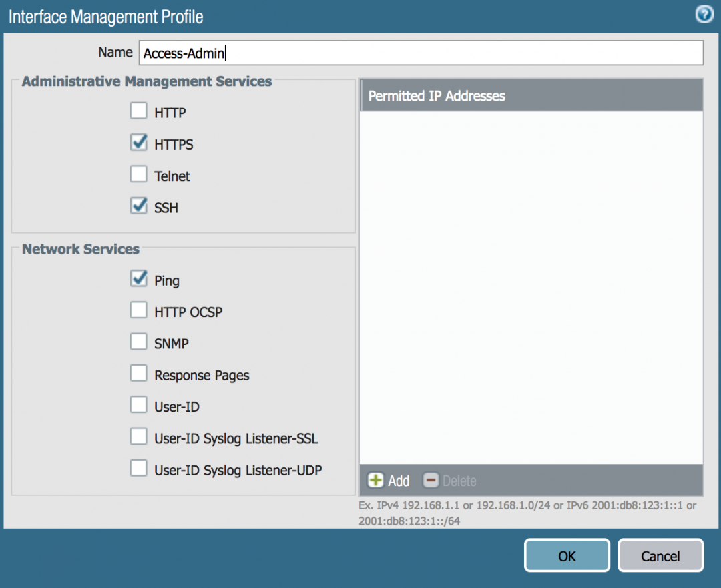Check the Response Pages option

tap(139, 374)
